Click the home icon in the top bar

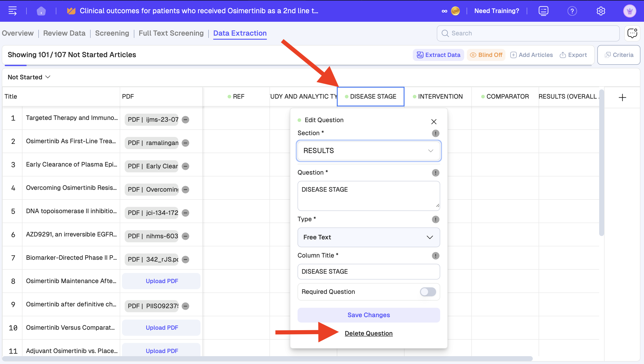tap(41, 11)
